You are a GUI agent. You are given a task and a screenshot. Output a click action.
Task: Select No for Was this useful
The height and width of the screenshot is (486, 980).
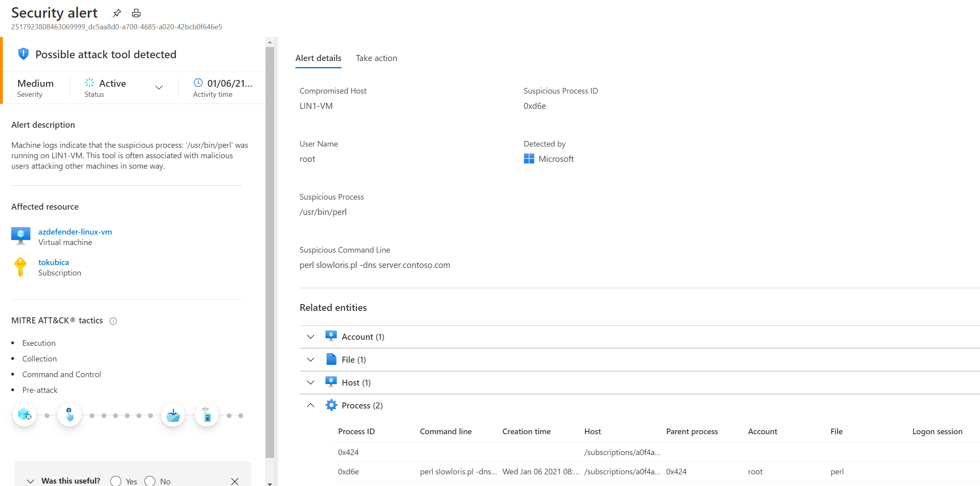tap(150, 481)
